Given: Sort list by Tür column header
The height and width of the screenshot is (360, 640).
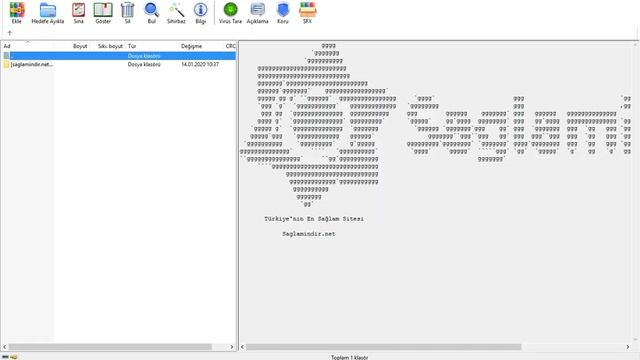Looking at the screenshot, I should (132, 46).
